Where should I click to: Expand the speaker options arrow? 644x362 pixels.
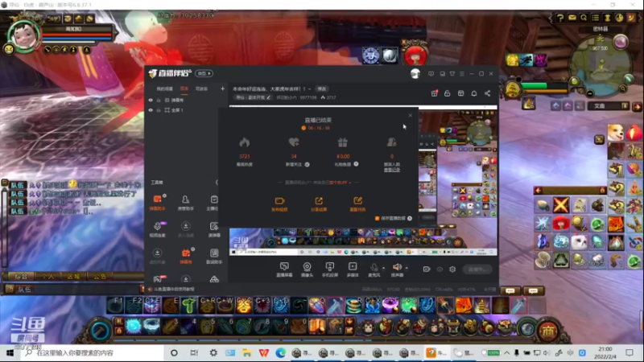407,268
